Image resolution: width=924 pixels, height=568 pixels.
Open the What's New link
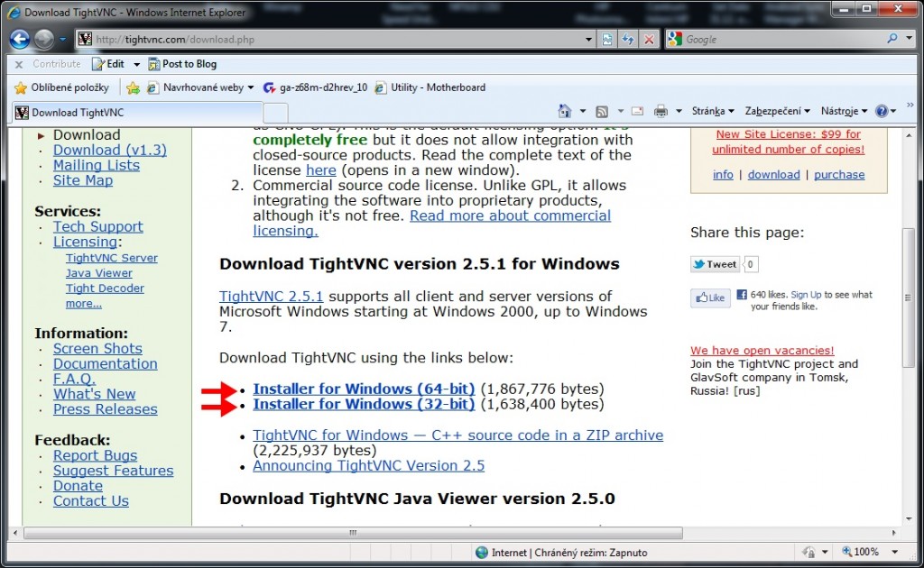[x=94, y=394]
